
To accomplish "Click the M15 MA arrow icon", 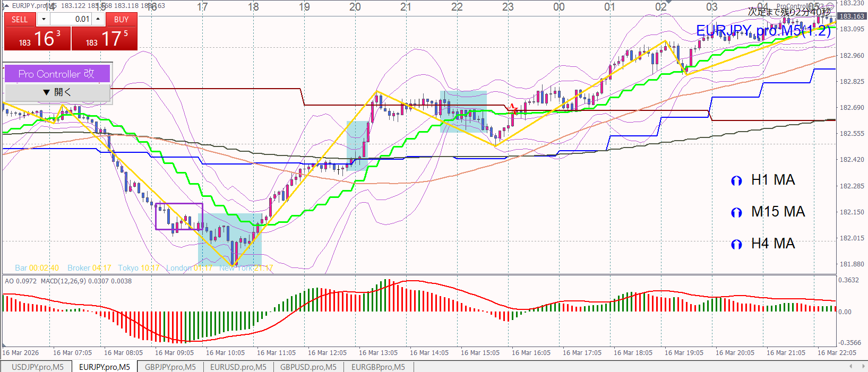I will point(736,213).
